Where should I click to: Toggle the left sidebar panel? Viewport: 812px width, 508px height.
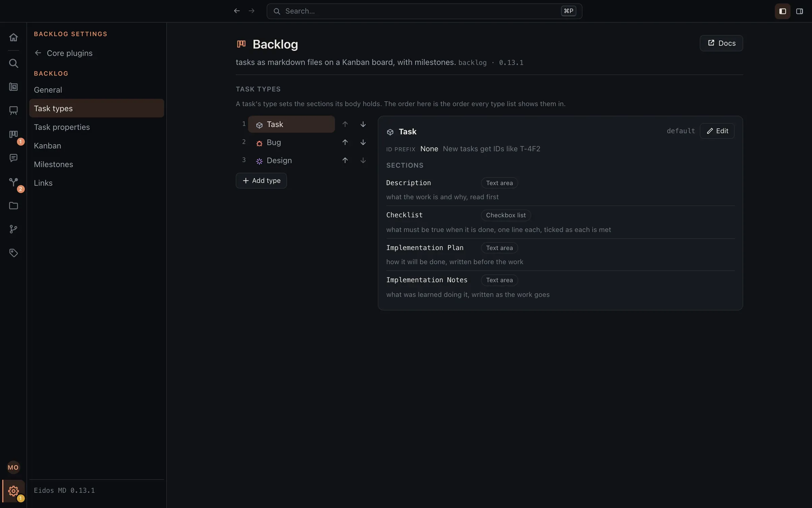[x=783, y=11]
